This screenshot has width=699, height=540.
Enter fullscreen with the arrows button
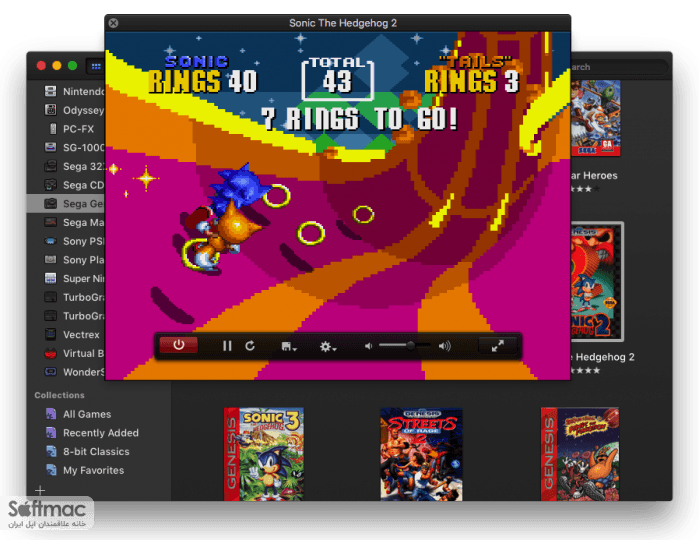coord(498,346)
